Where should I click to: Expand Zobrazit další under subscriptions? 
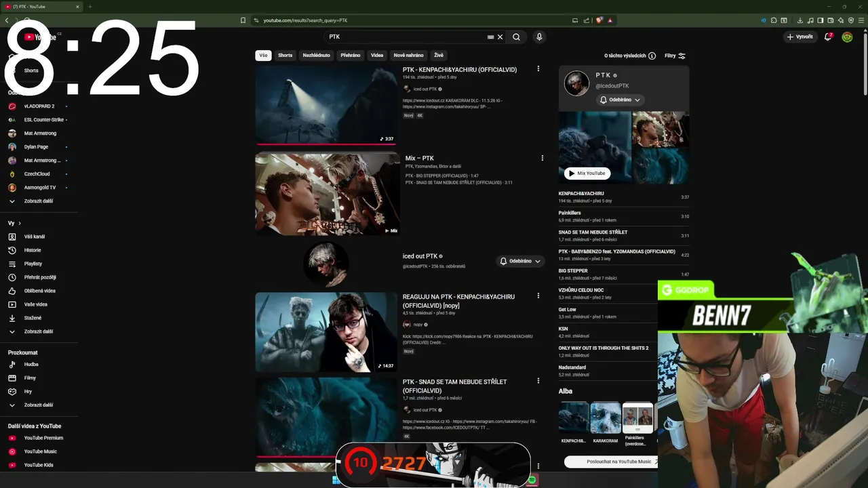pos(38,201)
